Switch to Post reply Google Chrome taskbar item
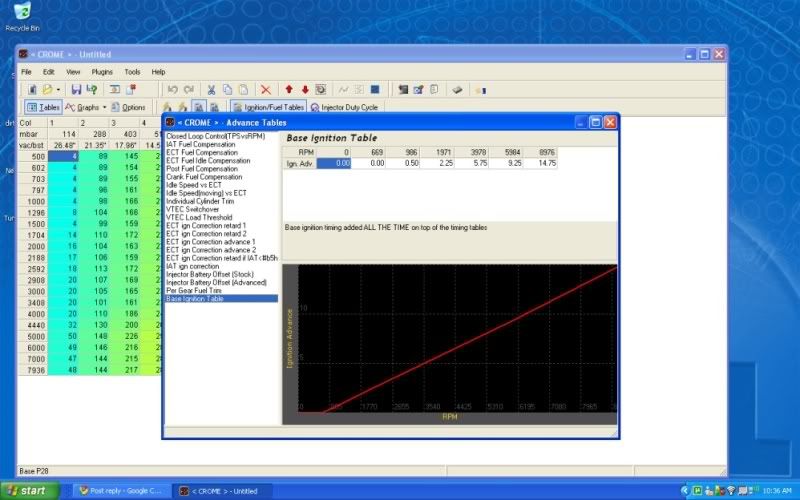The width and height of the screenshot is (800, 500). coord(120,491)
